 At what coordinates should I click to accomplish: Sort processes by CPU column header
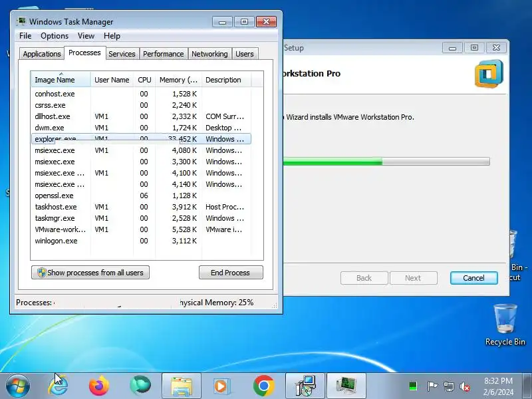click(x=144, y=80)
